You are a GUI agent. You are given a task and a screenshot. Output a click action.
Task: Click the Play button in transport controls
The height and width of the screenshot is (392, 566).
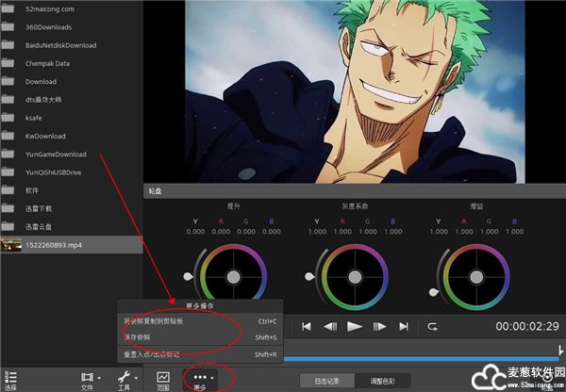[x=355, y=326]
